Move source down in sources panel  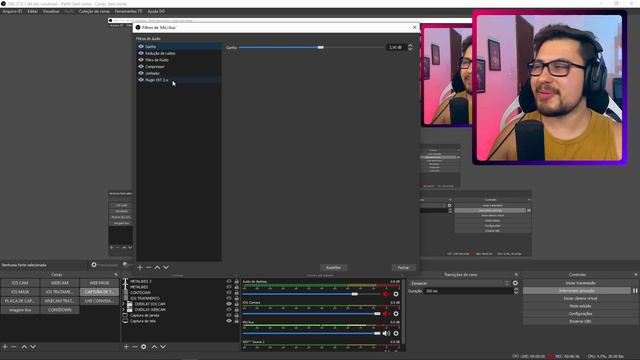(x=163, y=347)
